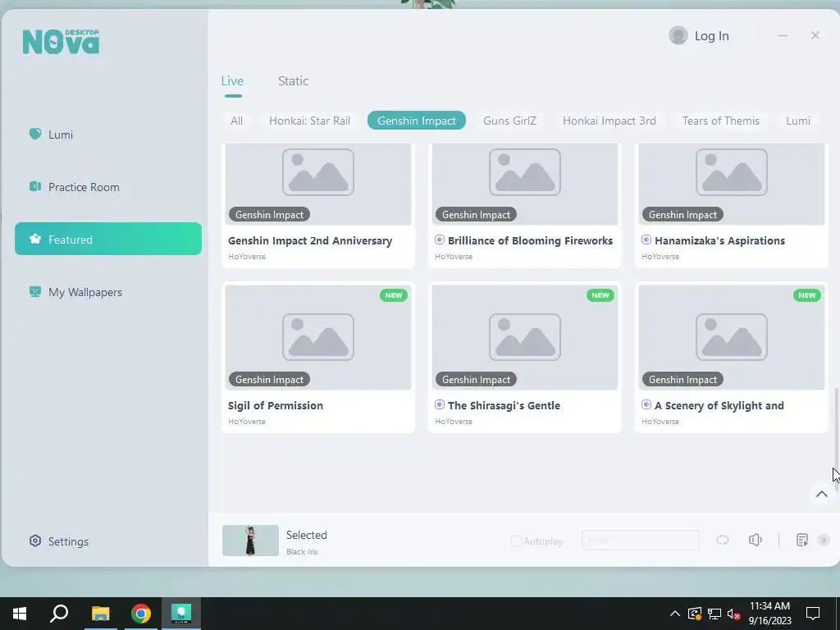The width and height of the screenshot is (840, 630).
Task: Open the Windows Start menu
Action: pos(20,614)
